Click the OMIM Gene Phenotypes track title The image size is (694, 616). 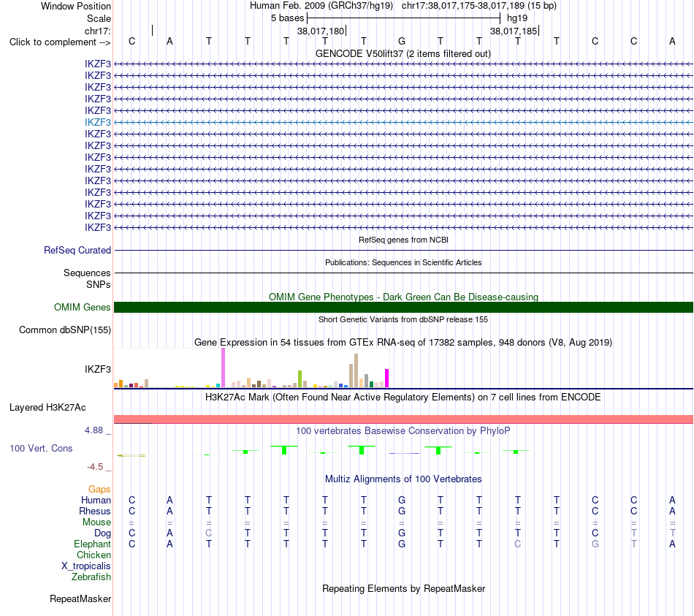403,297
